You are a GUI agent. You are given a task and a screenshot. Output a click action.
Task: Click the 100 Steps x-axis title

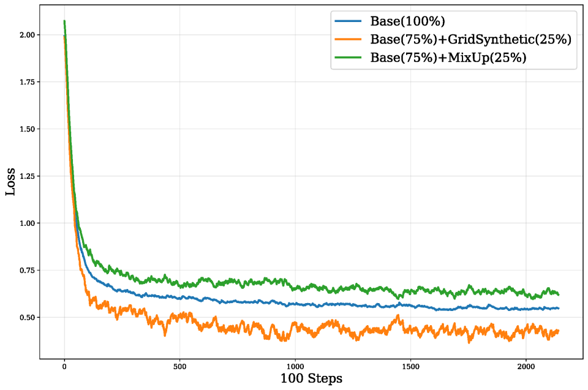[x=311, y=378]
